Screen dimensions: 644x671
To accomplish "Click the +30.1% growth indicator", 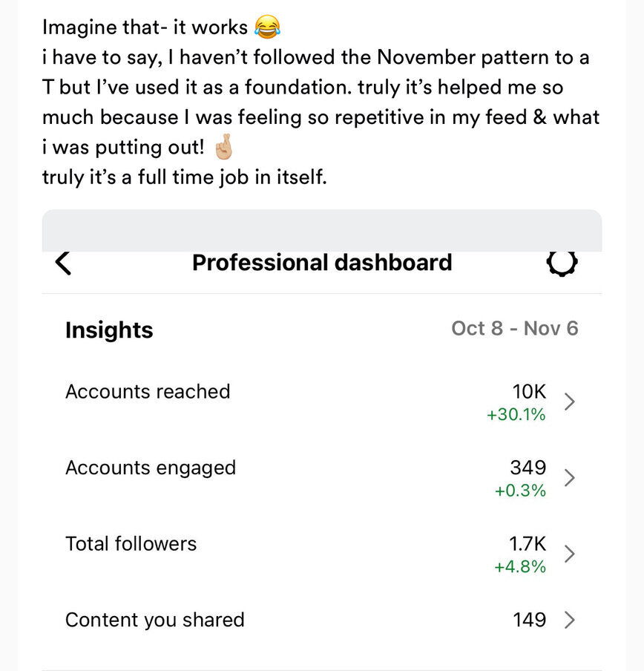I will click(516, 414).
